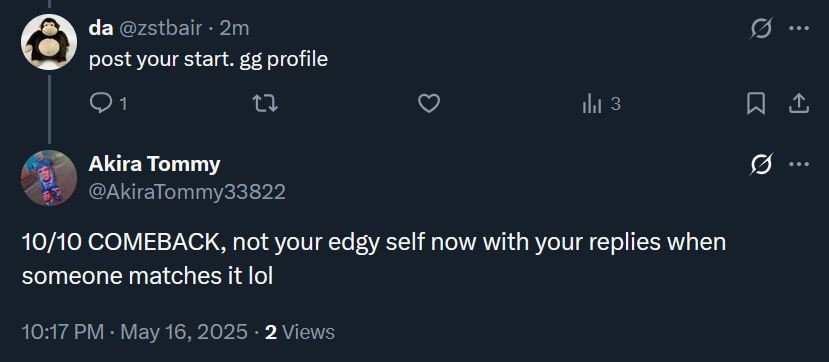The width and height of the screenshot is (829, 362).
Task: Visit @AkiraTommy33822 handle
Action: pyautogui.click(x=187, y=192)
